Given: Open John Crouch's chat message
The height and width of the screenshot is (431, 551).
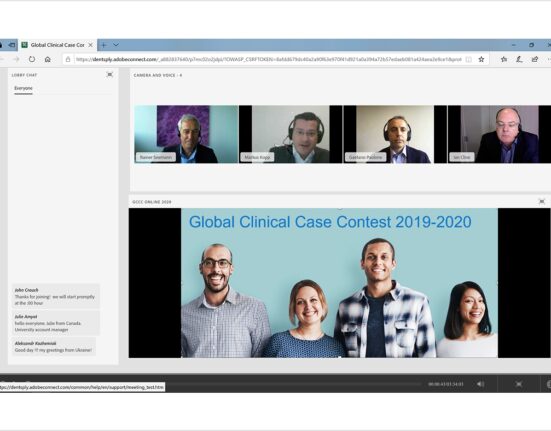Looking at the screenshot, I should pyautogui.click(x=56, y=296).
